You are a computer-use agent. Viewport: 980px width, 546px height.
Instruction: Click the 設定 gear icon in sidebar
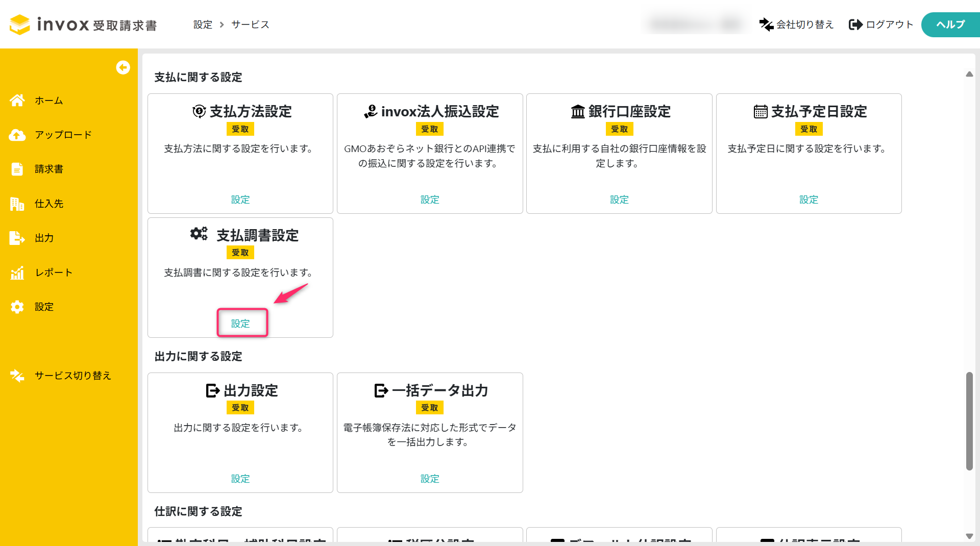pos(17,307)
